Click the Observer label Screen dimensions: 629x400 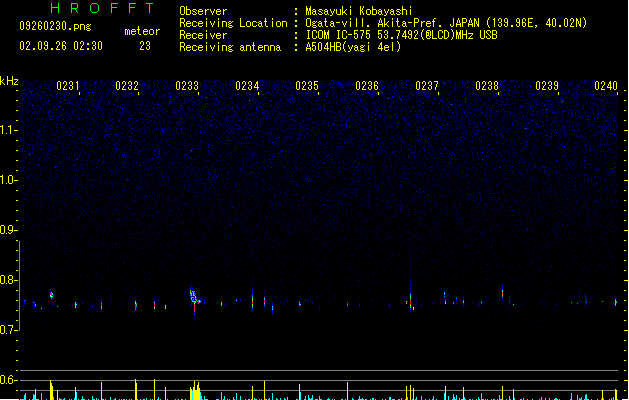pyautogui.click(x=203, y=11)
